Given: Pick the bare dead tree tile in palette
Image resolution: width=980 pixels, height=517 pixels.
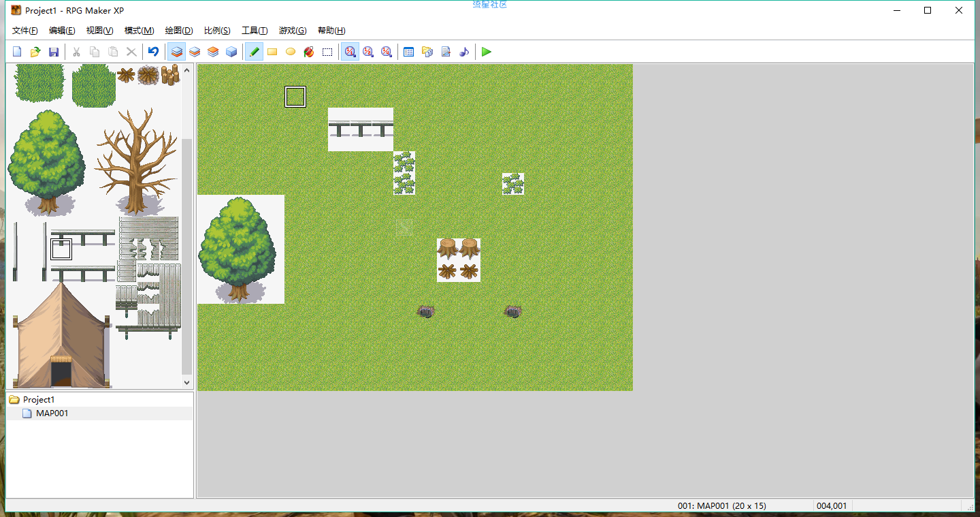Looking at the screenshot, I should (x=136, y=162).
